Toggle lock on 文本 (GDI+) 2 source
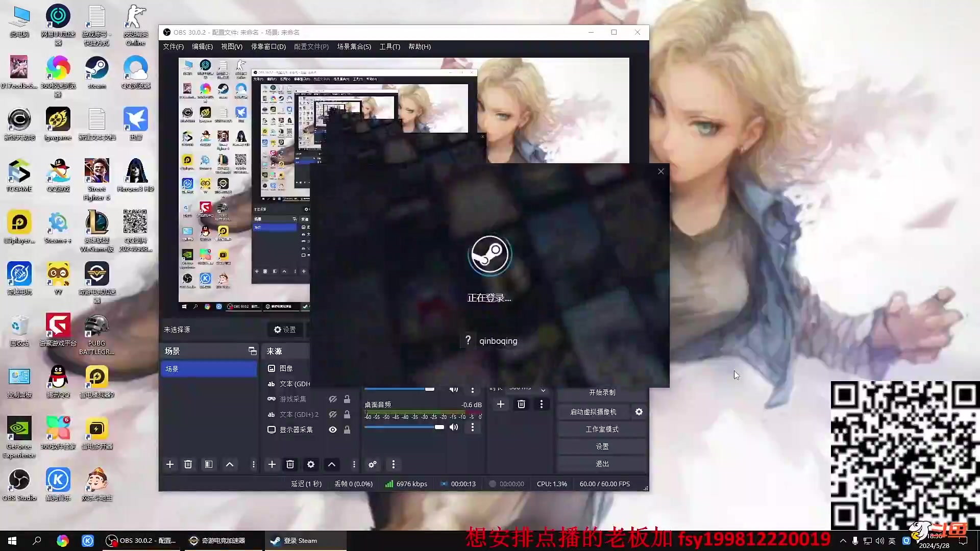This screenshot has width=980, height=551. (x=347, y=414)
